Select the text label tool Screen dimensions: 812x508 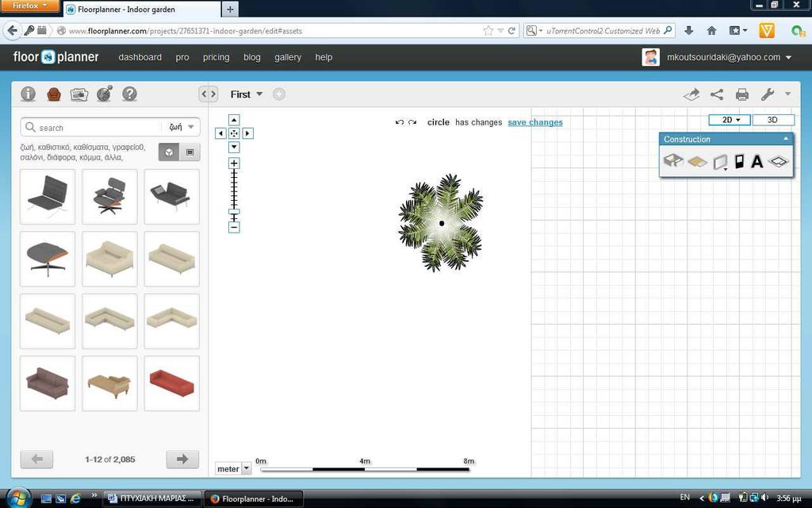pos(757,162)
